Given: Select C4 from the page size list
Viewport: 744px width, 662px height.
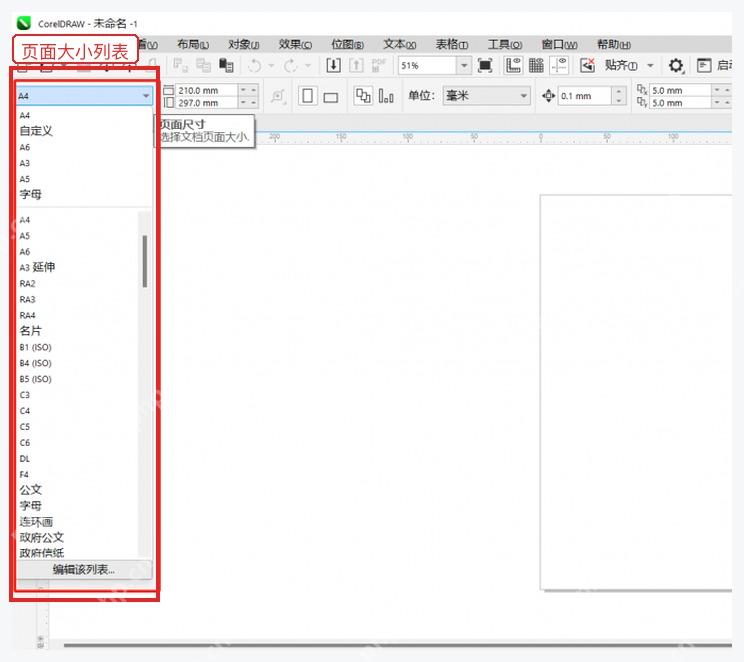Looking at the screenshot, I should [x=25, y=411].
